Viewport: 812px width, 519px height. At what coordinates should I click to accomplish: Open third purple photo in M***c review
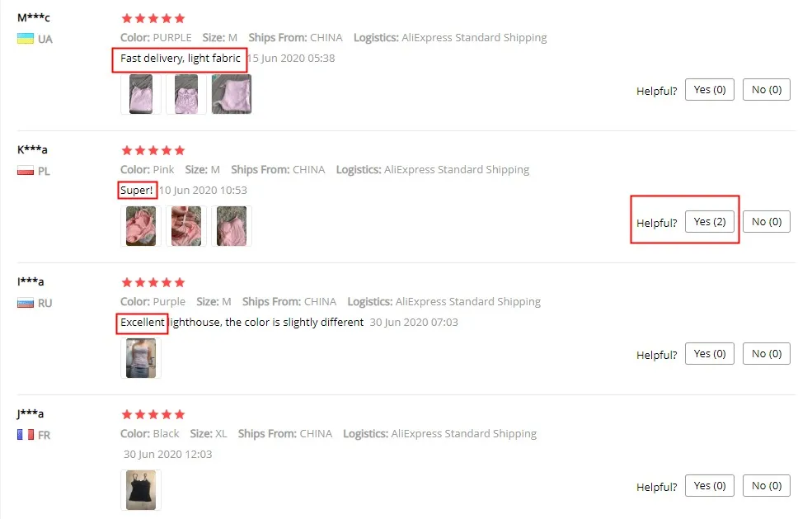pyautogui.click(x=232, y=94)
